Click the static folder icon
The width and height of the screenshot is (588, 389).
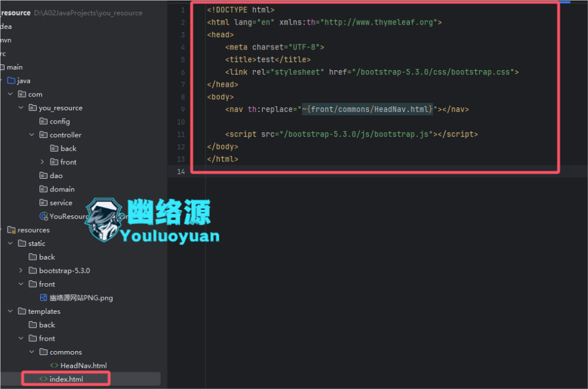22,244
